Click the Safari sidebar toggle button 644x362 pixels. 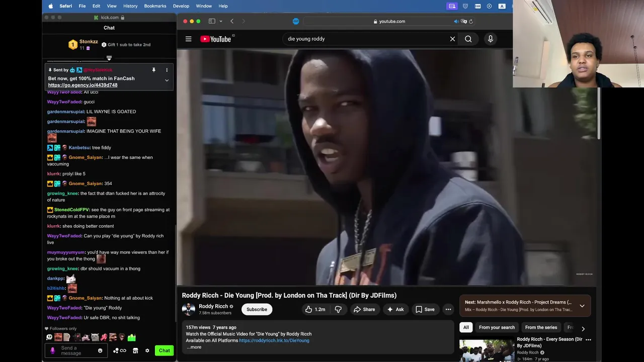[x=212, y=21]
